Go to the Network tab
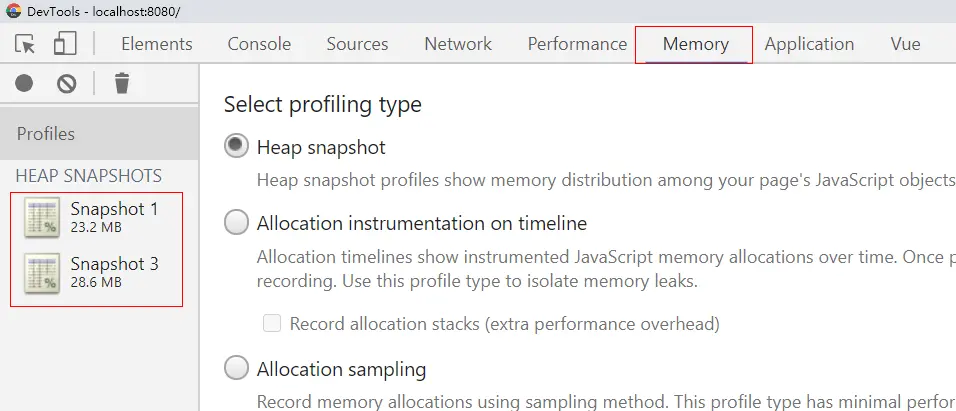Image resolution: width=956 pixels, height=411 pixels. point(458,44)
